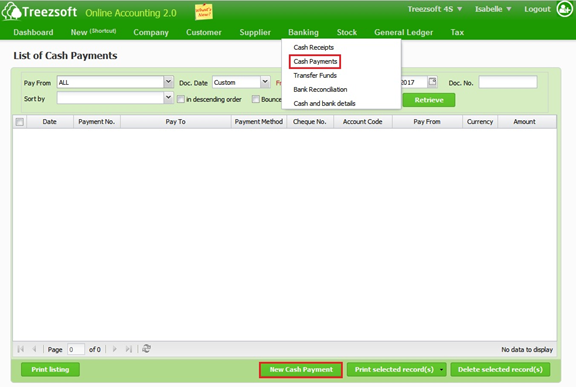Open the Banking menu
576x387 pixels.
pyautogui.click(x=303, y=32)
